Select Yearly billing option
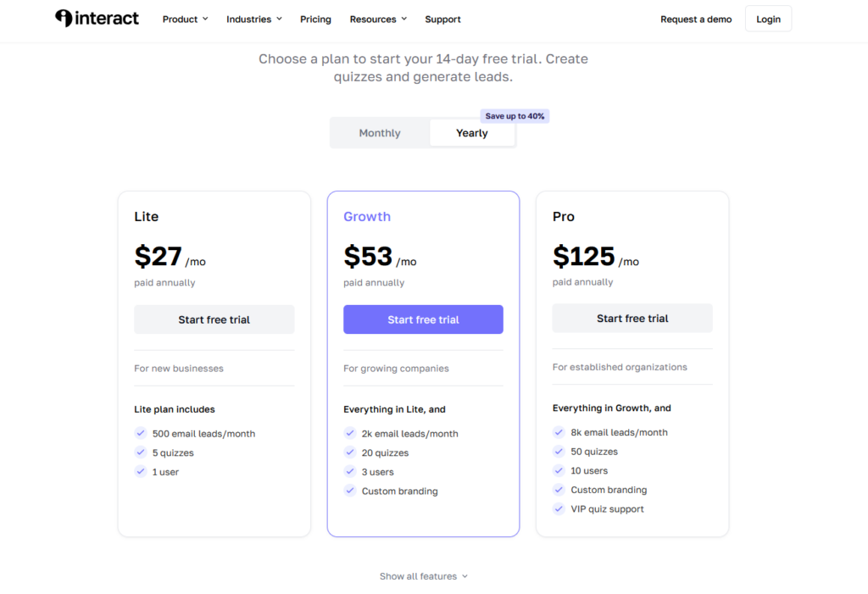Viewport: 868px width, 594px height. point(471,133)
